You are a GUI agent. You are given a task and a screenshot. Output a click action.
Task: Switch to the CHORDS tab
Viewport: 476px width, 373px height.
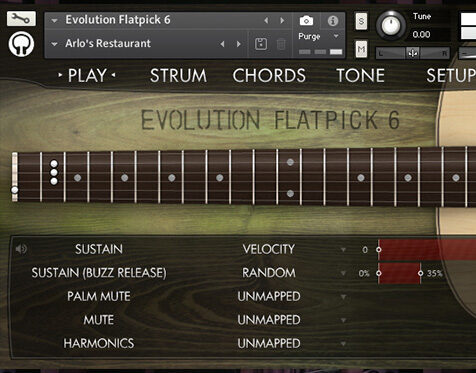click(x=269, y=75)
